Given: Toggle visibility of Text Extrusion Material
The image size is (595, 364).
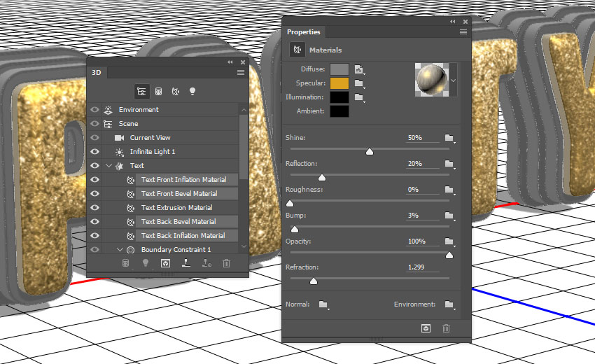Looking at the screenshot, I should [x=94, y=208].
